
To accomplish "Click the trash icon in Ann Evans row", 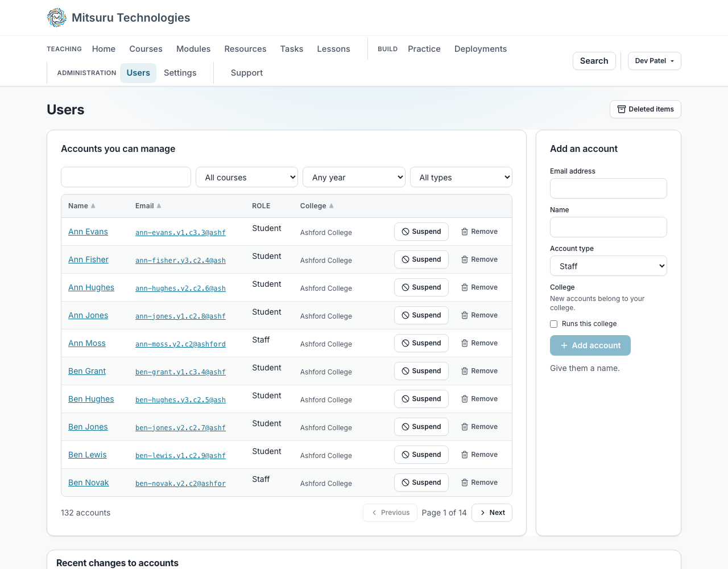I will tap(465, 232).
